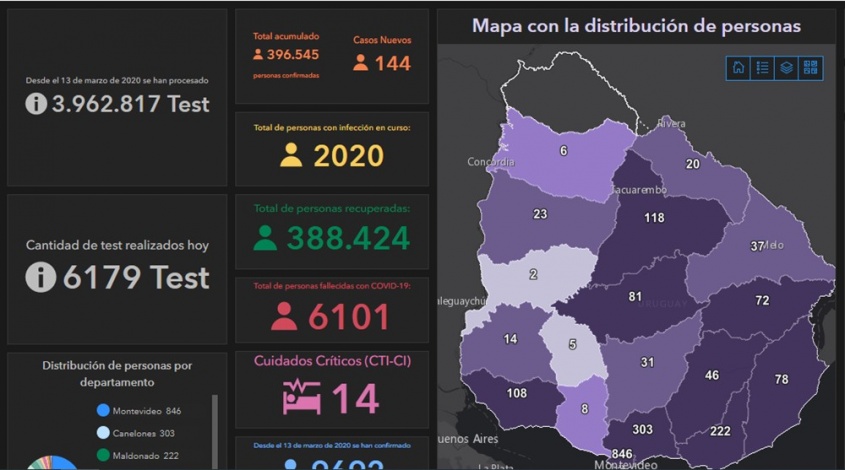This screenshot has width=845, height=470.
Task: Select the map region labeled 8
Action: pos(585,409)
